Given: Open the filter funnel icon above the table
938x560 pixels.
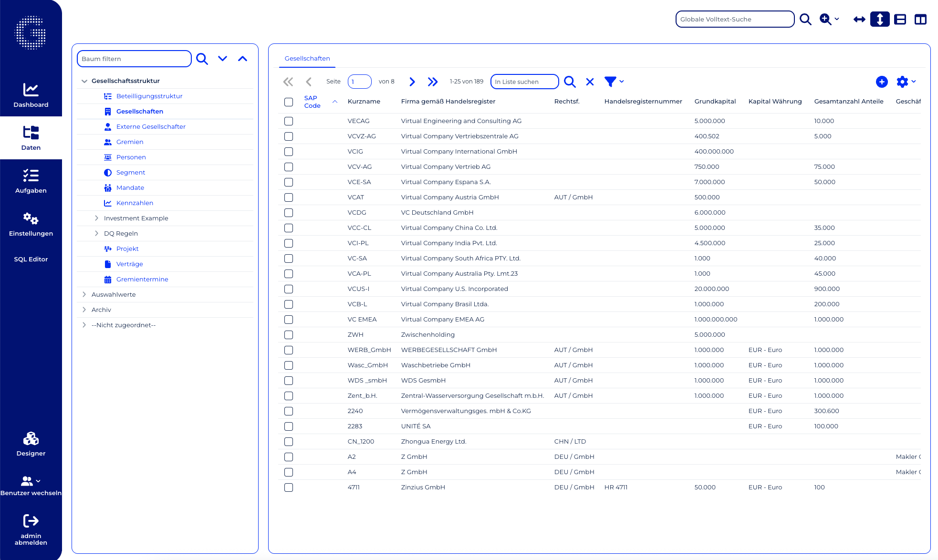Looking at the screenshot, I should coord(610,82).
